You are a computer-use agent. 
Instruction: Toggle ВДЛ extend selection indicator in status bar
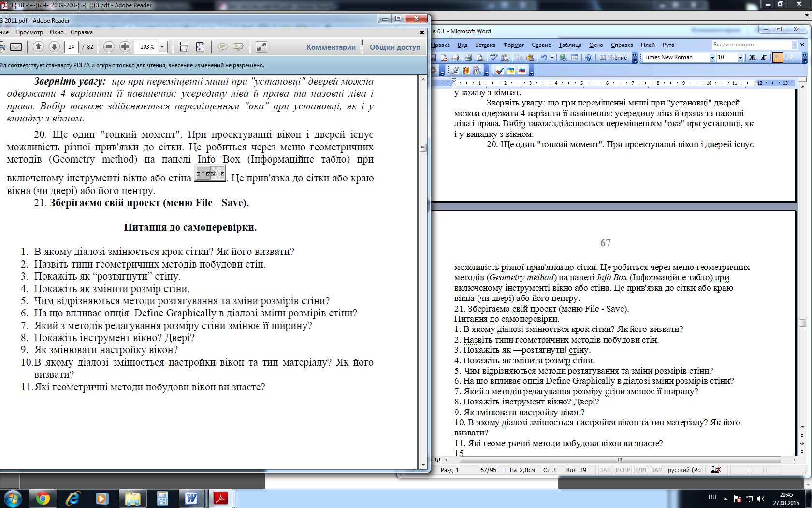640,470
